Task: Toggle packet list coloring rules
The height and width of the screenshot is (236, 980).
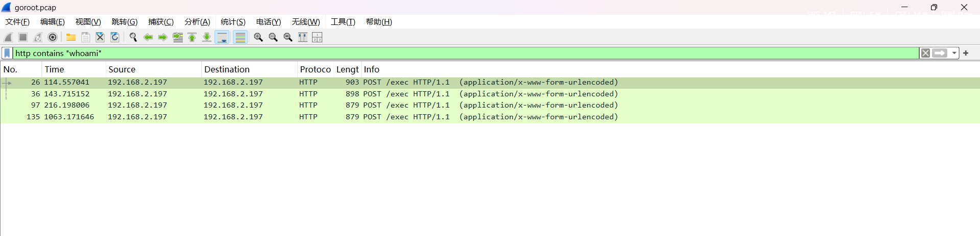Action: [x=240, y=37]
